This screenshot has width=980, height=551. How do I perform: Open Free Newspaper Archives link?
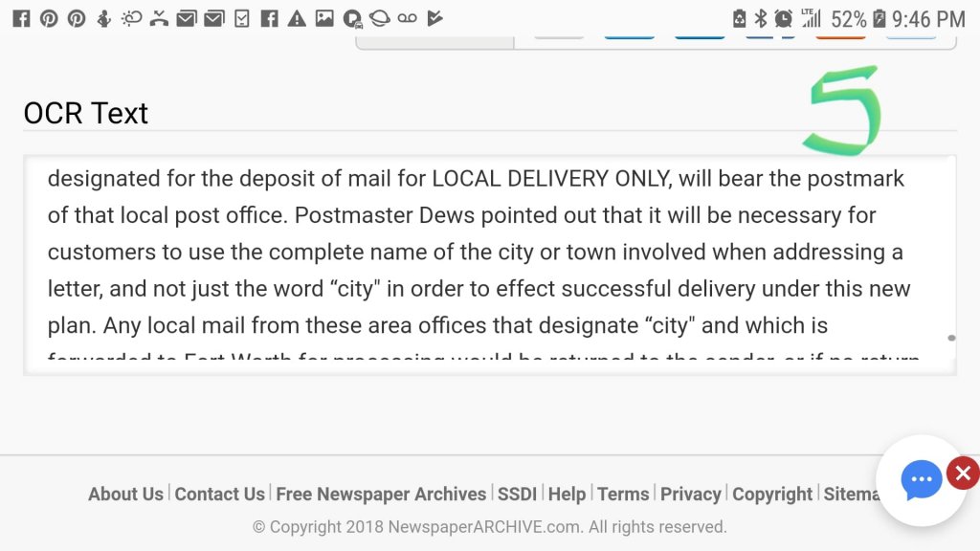[x=381, y=495]
